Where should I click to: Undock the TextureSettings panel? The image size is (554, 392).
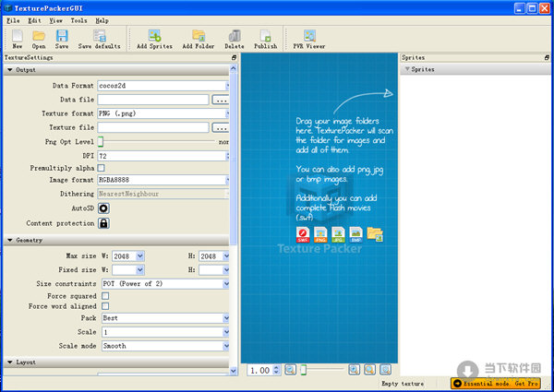coord(234,57)
